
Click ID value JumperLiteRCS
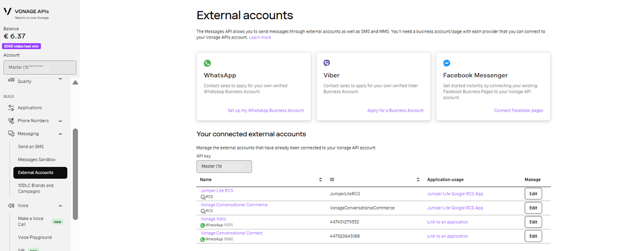pyautogui.click(x=345, y=194)
